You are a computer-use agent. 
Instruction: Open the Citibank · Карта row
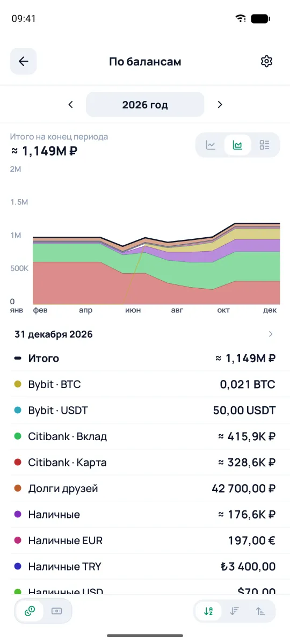pos(145,462)
